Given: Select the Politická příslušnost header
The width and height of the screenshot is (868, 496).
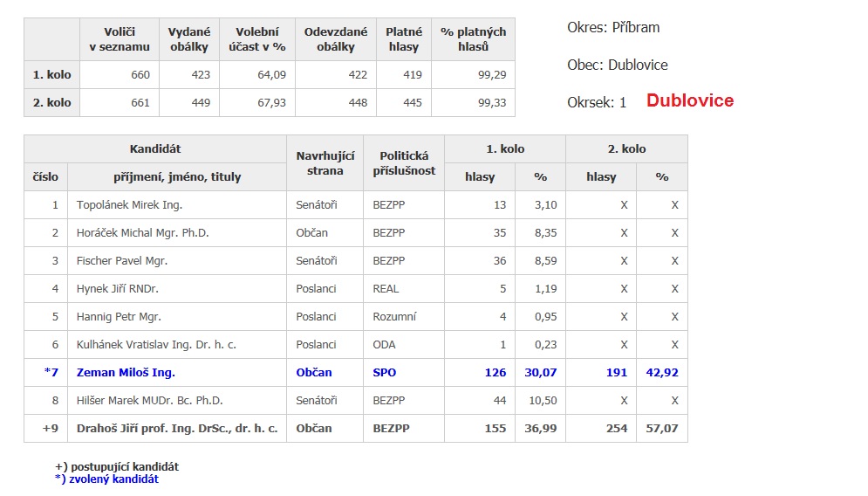Looking at the screenshot, I should coord(403,162).
